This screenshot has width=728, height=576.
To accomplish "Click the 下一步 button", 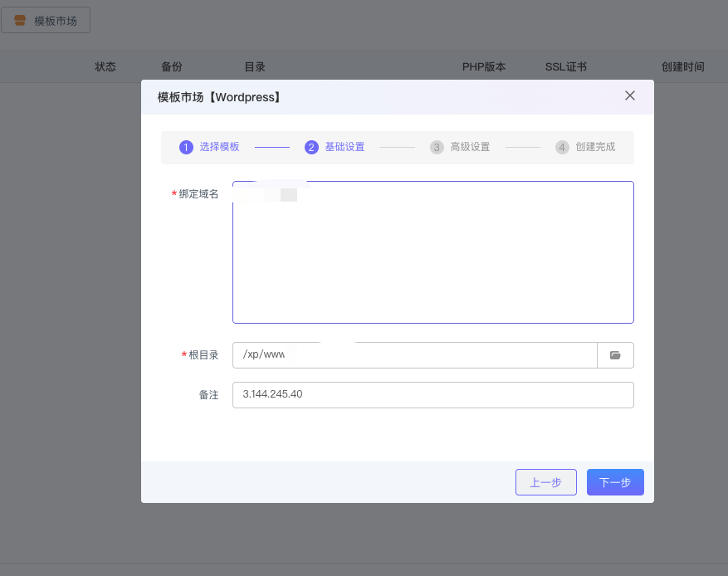I will pyautogui.click(x=615, y=482).
